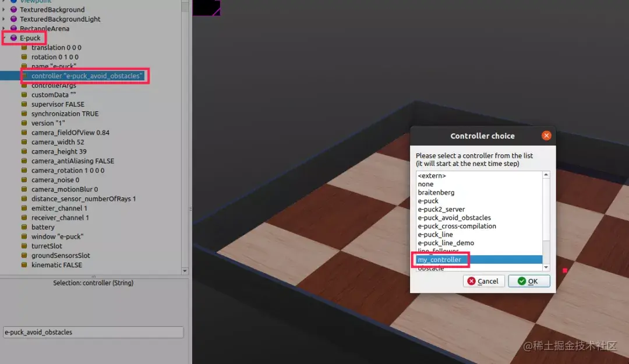Click the field icon beside distance_sensor_numberOfRays
629x364 pixels.
point(24,199)
